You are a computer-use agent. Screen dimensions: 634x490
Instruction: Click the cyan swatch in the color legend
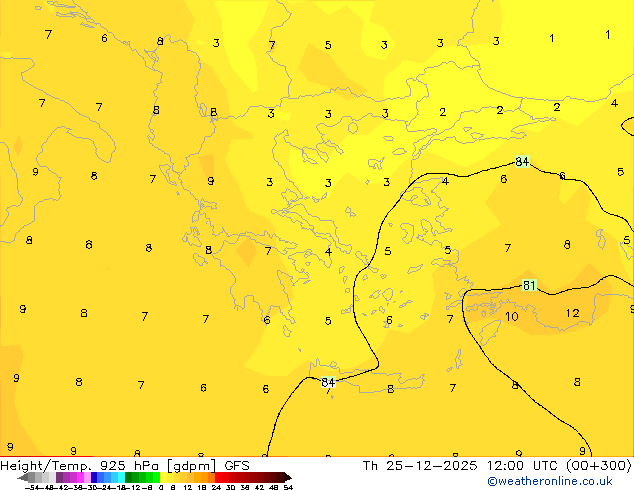pos(121,478)
